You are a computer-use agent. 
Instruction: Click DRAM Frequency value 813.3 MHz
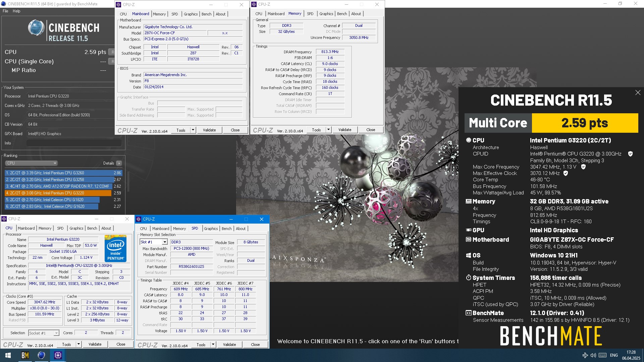[330, 52]
